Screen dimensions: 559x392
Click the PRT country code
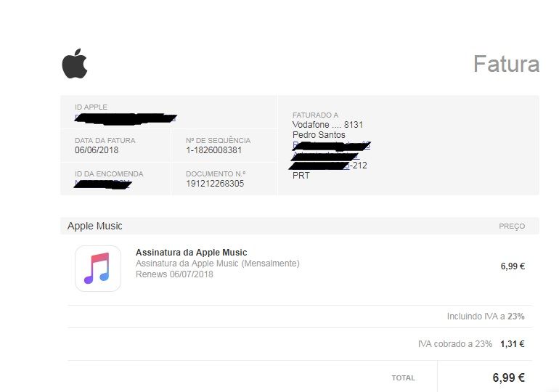coord(301,176)
